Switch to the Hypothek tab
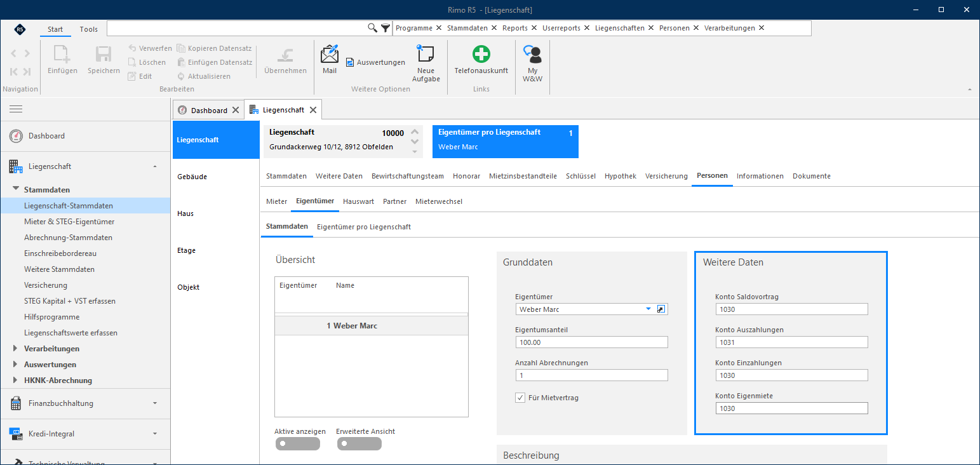The width and height of the screenshot is (980, 465). click(620, 176)
